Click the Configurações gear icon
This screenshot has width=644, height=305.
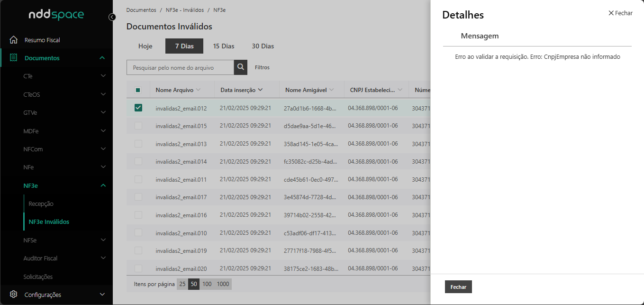click(x=14, y=295)
